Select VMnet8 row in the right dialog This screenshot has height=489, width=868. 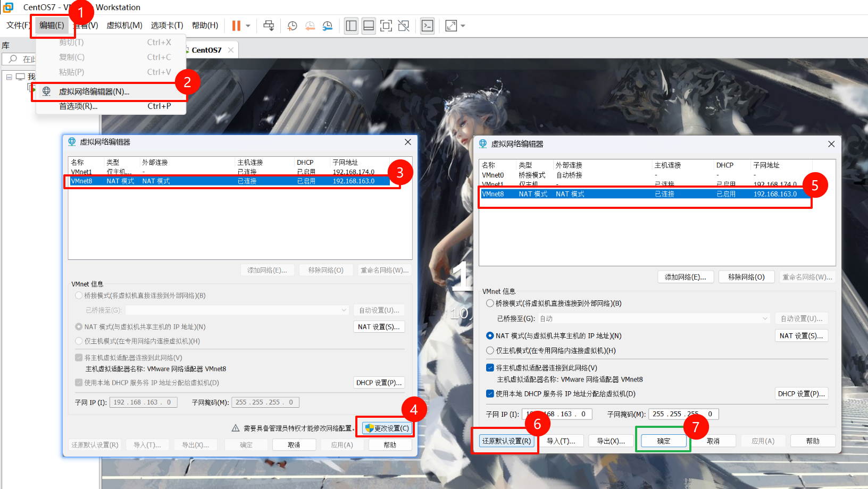tap(645, 194)
